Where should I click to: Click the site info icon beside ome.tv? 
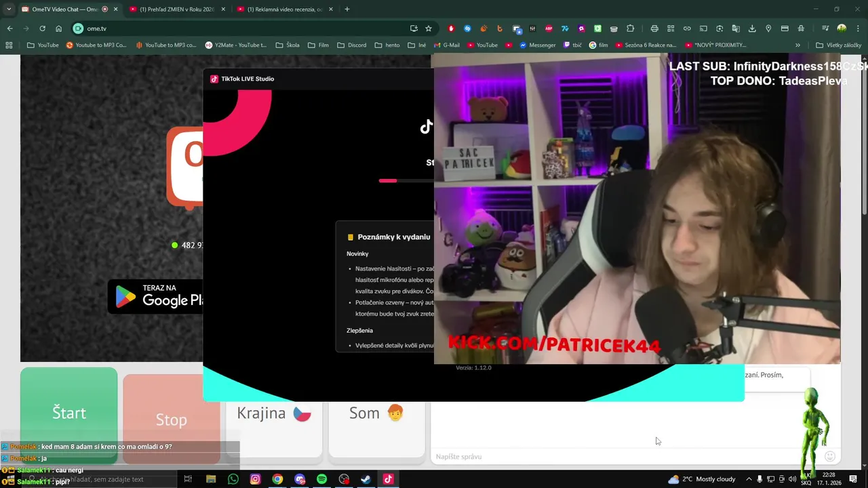pyautogui.click(x=78, y=28)
